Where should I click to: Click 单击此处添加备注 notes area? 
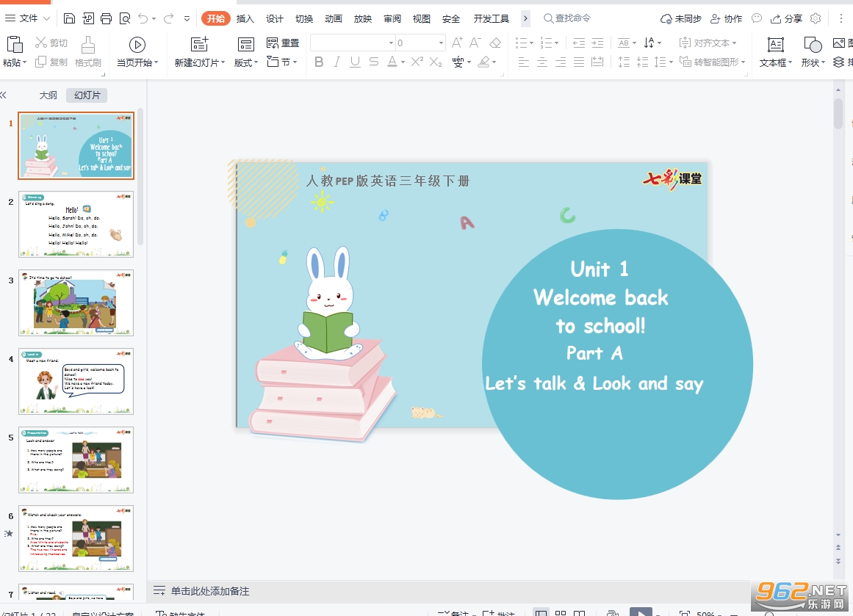[210, 591]
